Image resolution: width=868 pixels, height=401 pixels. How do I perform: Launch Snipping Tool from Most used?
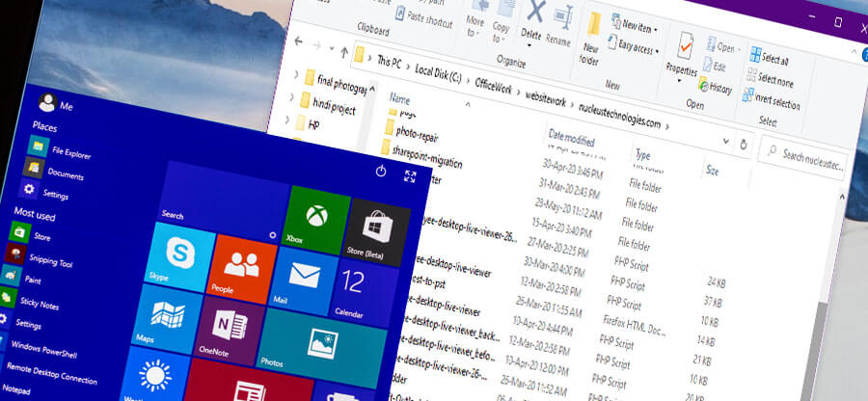(x=39, y=258)
